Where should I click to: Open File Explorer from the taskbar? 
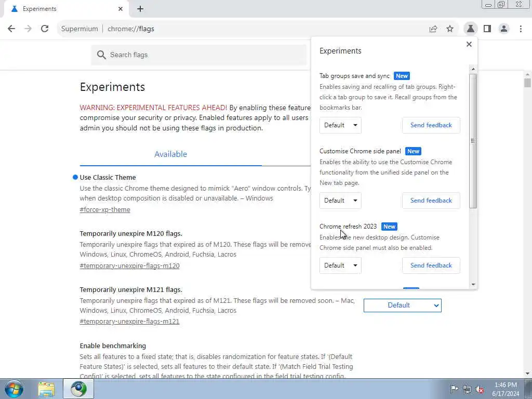[x=46, y=389]
